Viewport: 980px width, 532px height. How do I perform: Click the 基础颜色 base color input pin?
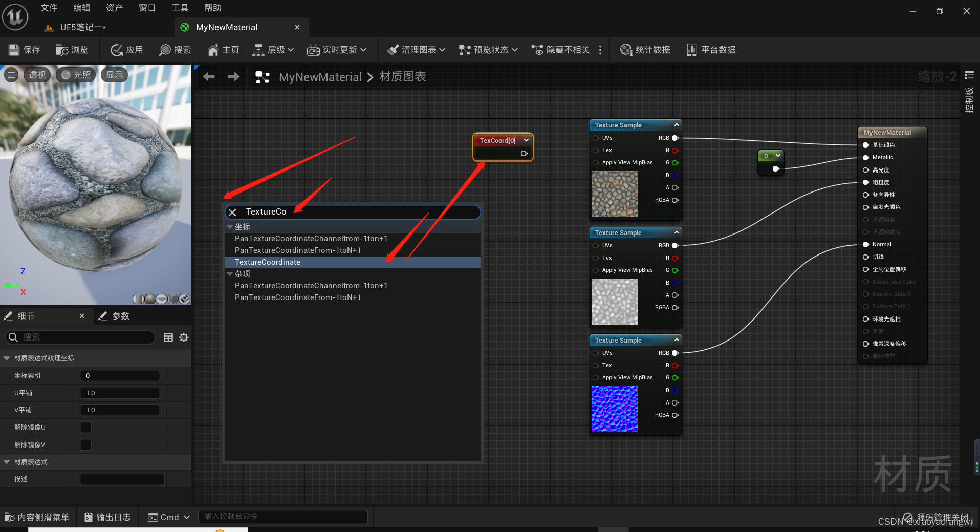(x=866, y=145)
